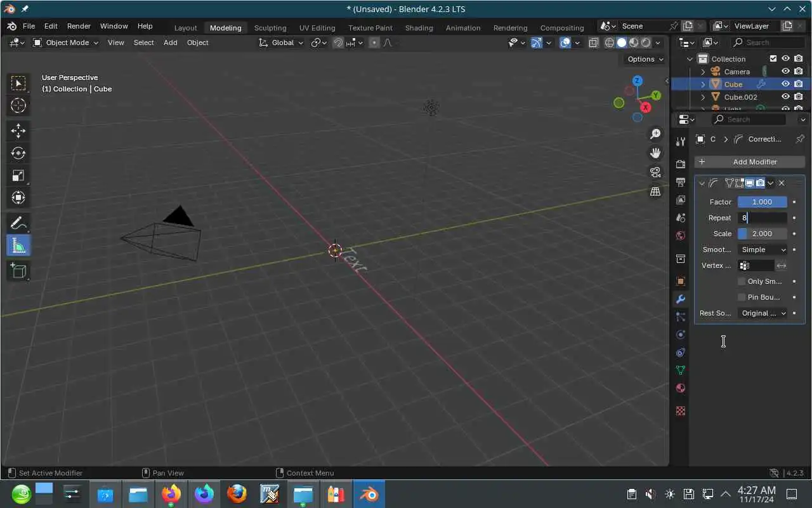The width and height of the screenshot is (812, 508).
Task: Open the Object Constraints properties tab
Action: 681,352
